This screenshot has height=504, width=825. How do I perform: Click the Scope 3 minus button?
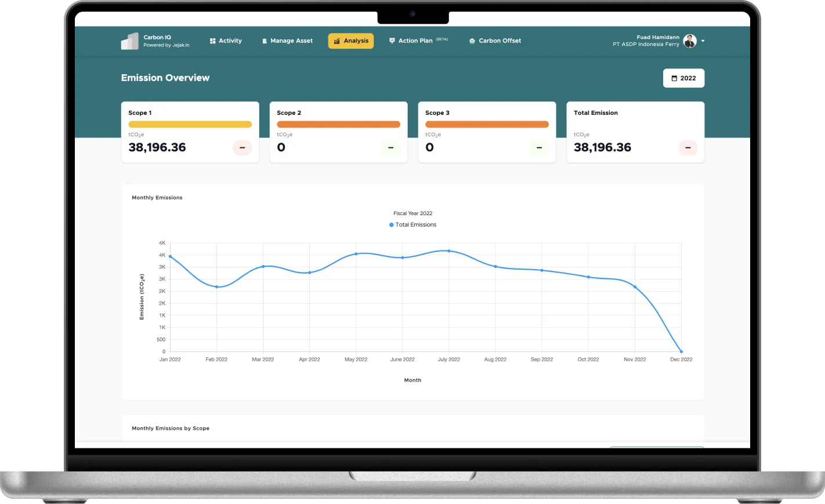point(539,147)
